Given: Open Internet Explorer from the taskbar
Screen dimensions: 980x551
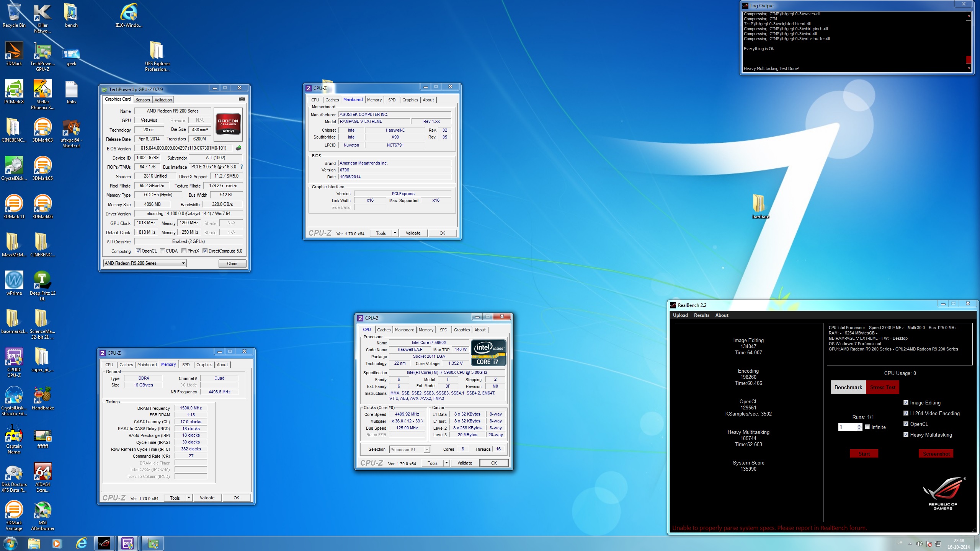Looking at the screenshot, I should coord(81,543).
